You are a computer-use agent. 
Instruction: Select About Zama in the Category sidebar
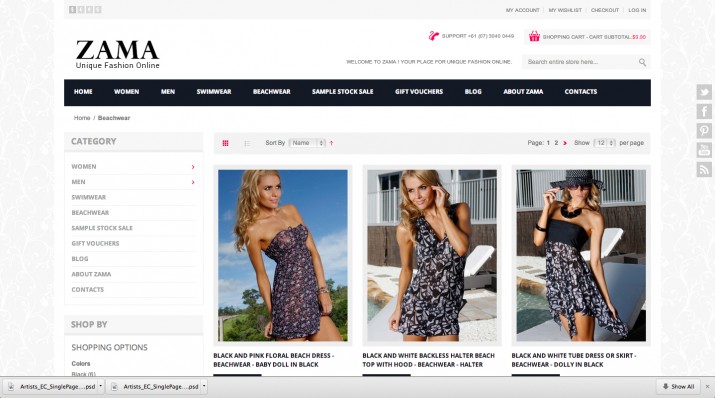91,274
